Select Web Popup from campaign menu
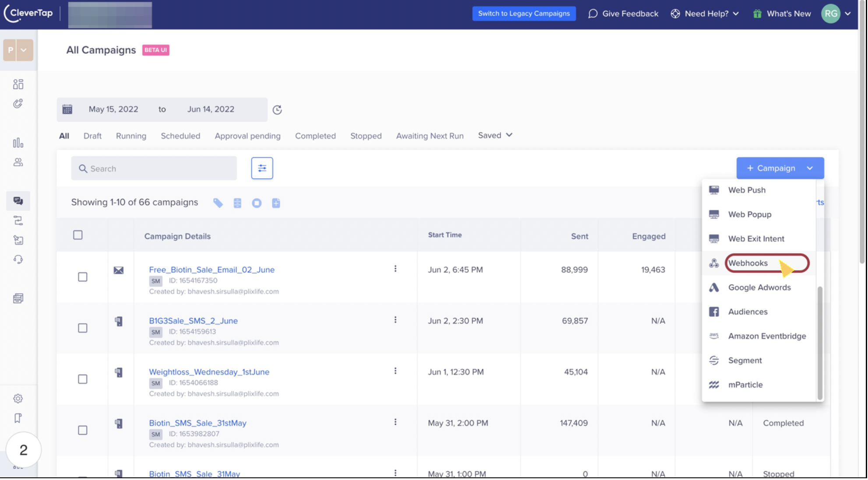The image size is (868, 480). point(759,214)
